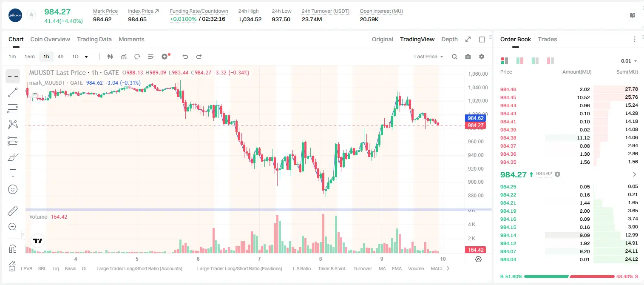Open the Last Price dropdown
The image size is (644, 285).
point(428,57)
